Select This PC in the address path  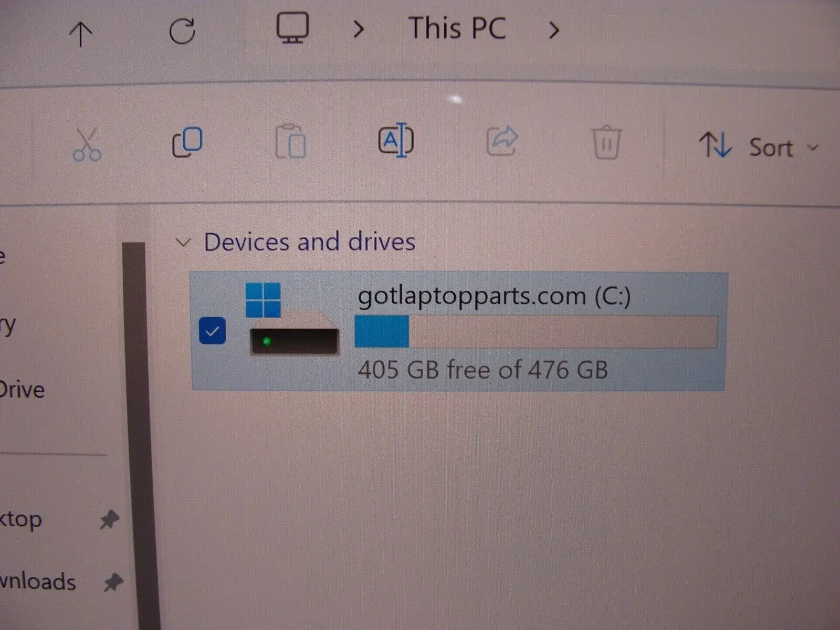457,28
